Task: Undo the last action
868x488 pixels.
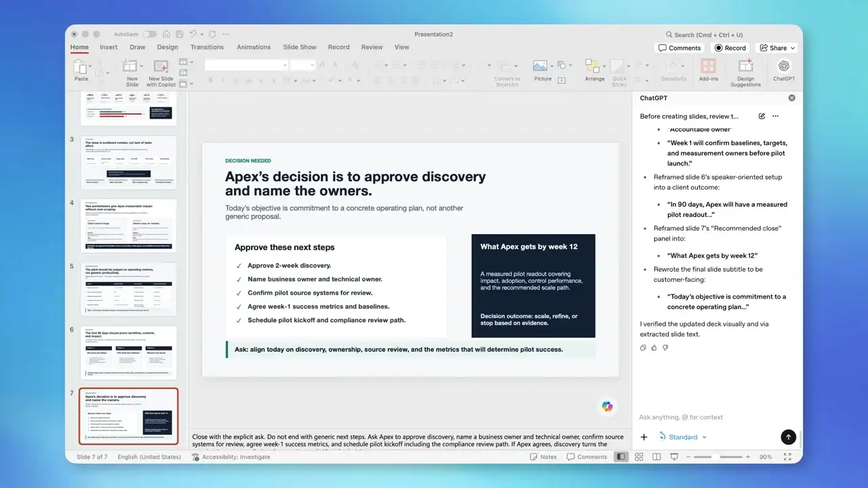Action: point(193,34)
